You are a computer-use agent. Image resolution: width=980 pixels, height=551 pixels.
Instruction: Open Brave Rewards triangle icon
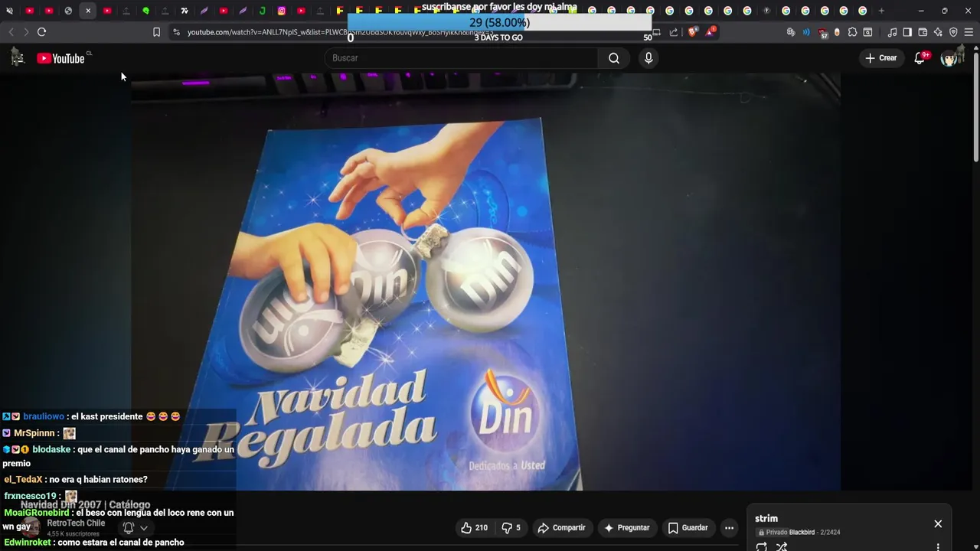(710, 32)
